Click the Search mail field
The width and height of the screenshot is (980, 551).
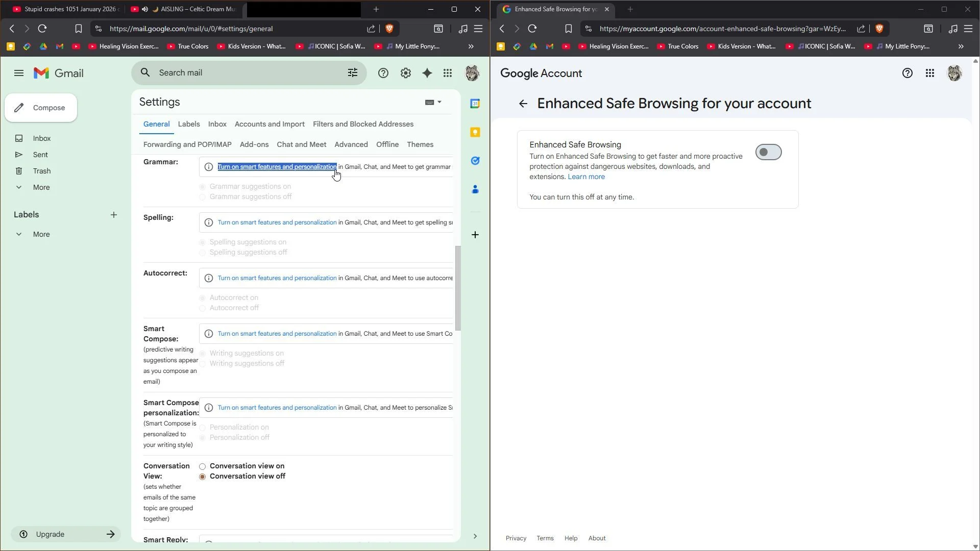[249, 73]
